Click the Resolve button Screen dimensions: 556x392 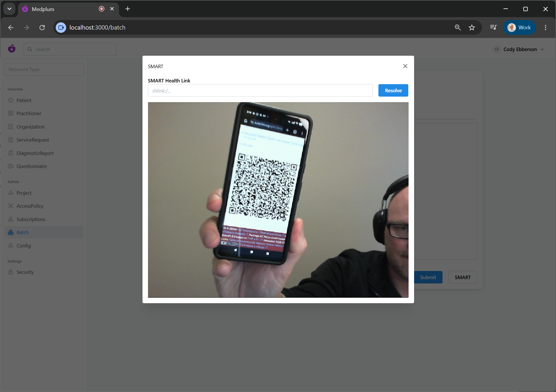click(x=393, y=91)
